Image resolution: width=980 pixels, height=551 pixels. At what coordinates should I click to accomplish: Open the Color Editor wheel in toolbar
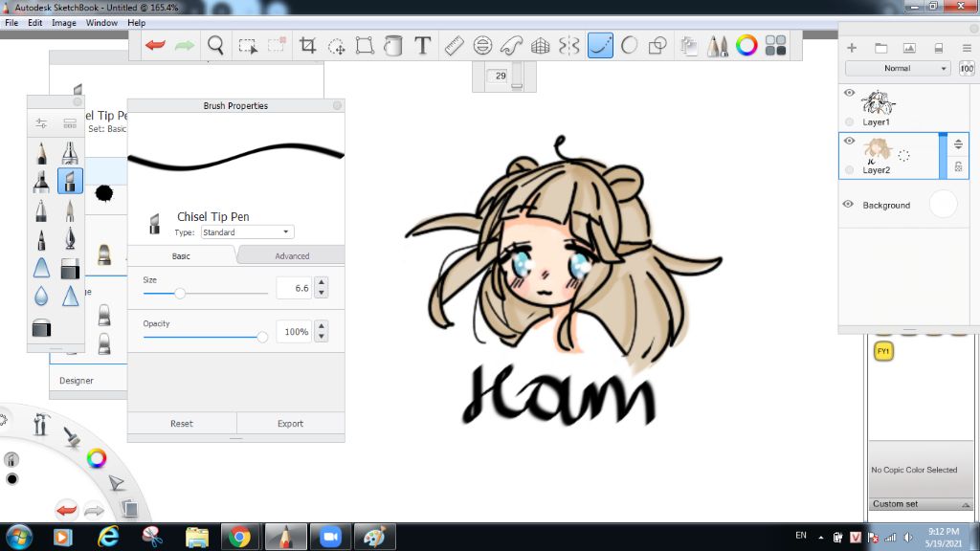pos(746,45)
